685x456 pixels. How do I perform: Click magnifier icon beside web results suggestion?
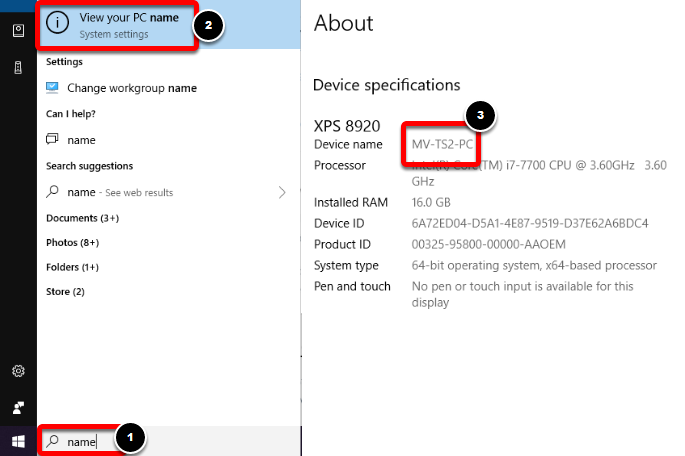click(52, 191)
